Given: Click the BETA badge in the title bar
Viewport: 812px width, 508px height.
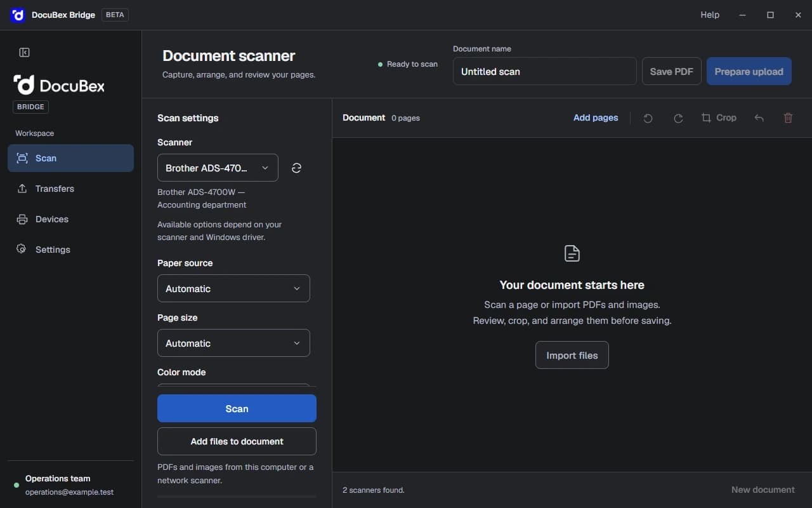Looking at the screenshot, I should (x=115, y=15).
